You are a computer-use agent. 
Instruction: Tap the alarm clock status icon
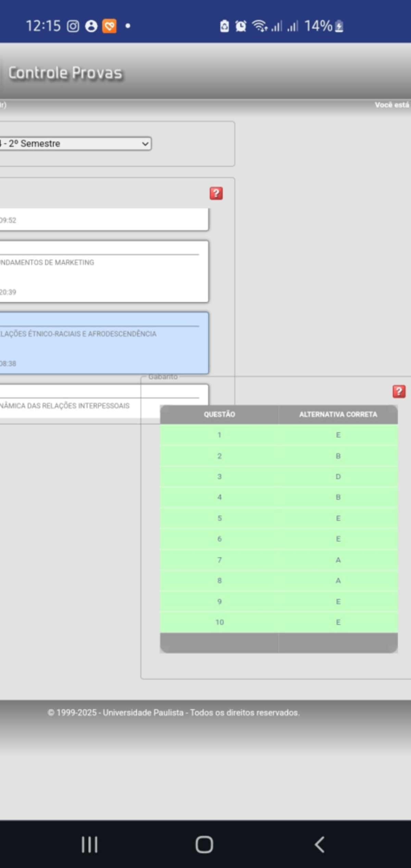(241, 26)
